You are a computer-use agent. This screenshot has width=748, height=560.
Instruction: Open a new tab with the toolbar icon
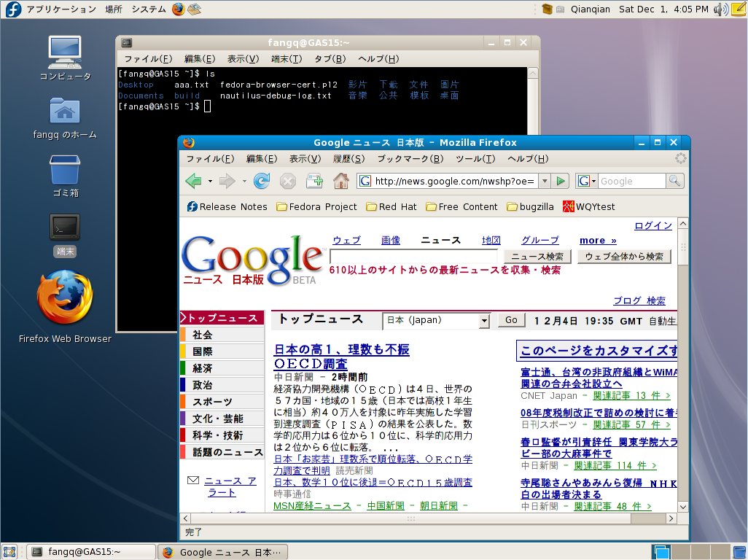[314, 182]
